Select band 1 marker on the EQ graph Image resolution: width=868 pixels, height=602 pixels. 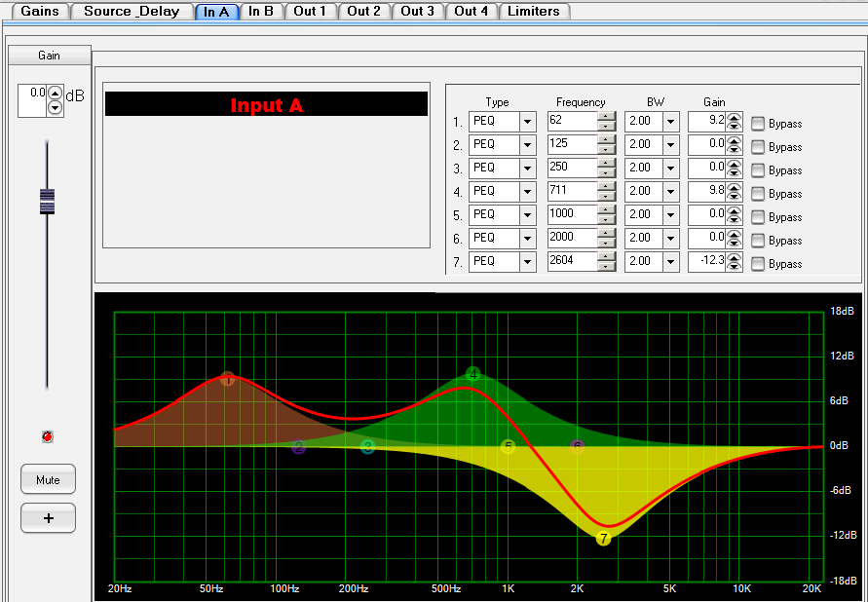(x=228, y=380)
